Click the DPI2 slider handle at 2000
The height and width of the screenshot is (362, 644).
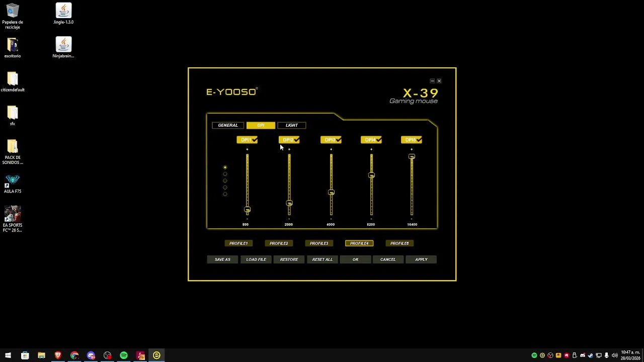[x=289, y=203]
